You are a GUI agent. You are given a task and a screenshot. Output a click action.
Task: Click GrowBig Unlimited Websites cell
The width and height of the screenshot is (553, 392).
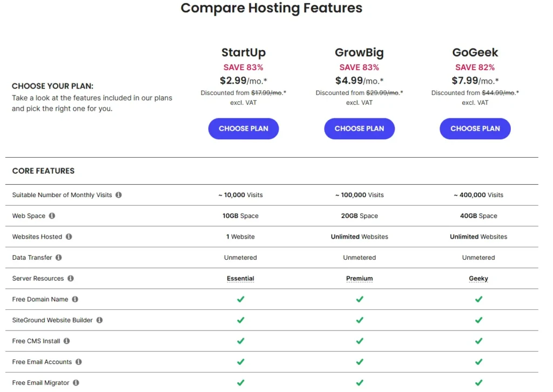[x=359, y=236]
